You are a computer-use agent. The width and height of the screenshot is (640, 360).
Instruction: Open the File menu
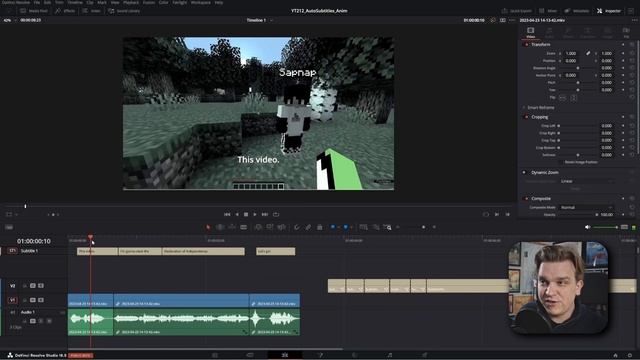(37, 2)
